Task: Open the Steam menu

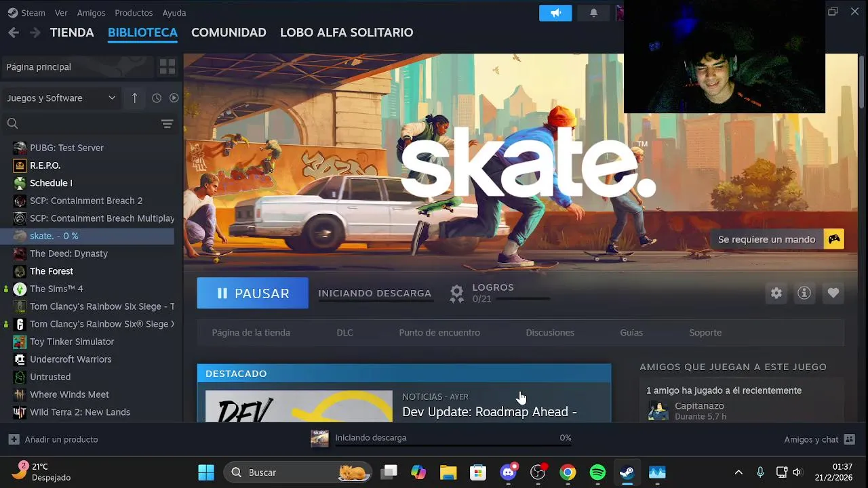Action: point(33,13)
